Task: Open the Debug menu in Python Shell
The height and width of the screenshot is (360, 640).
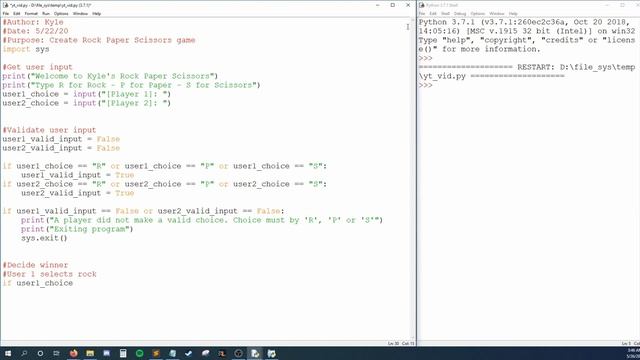Action: tap(460, 13)
